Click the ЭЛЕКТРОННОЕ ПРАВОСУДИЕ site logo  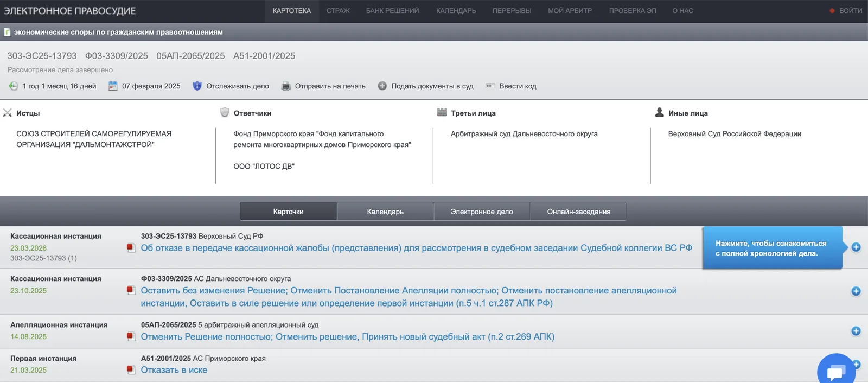[70, 11]
